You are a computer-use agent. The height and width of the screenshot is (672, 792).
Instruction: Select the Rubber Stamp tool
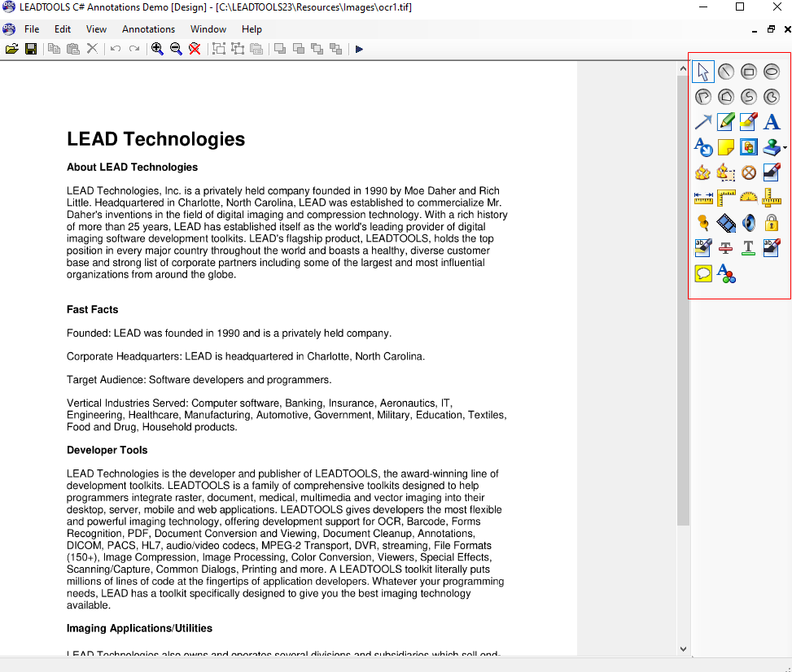tap(772, 147)
